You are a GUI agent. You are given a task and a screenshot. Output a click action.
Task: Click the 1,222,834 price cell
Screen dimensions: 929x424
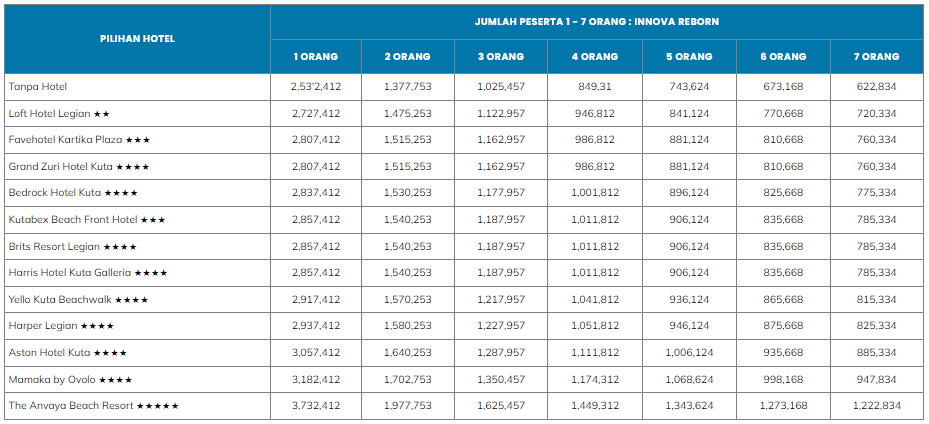pos(876,406)
